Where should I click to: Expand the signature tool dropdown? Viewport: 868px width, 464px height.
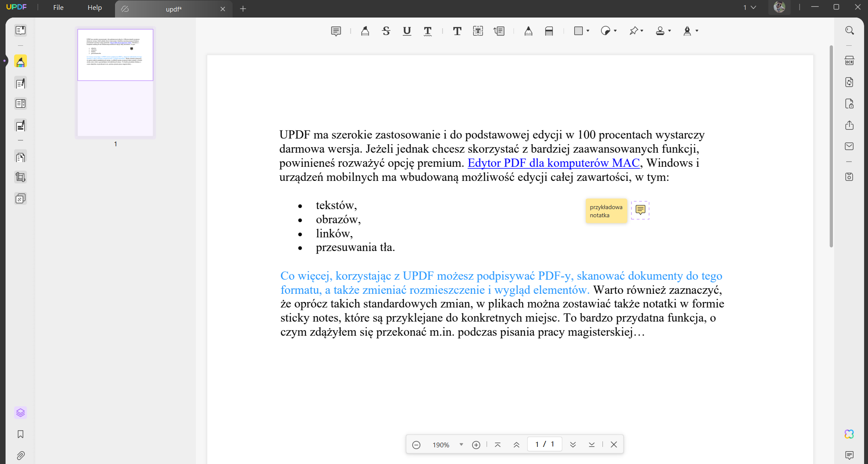pyautogui.click(x=697, y=31)
